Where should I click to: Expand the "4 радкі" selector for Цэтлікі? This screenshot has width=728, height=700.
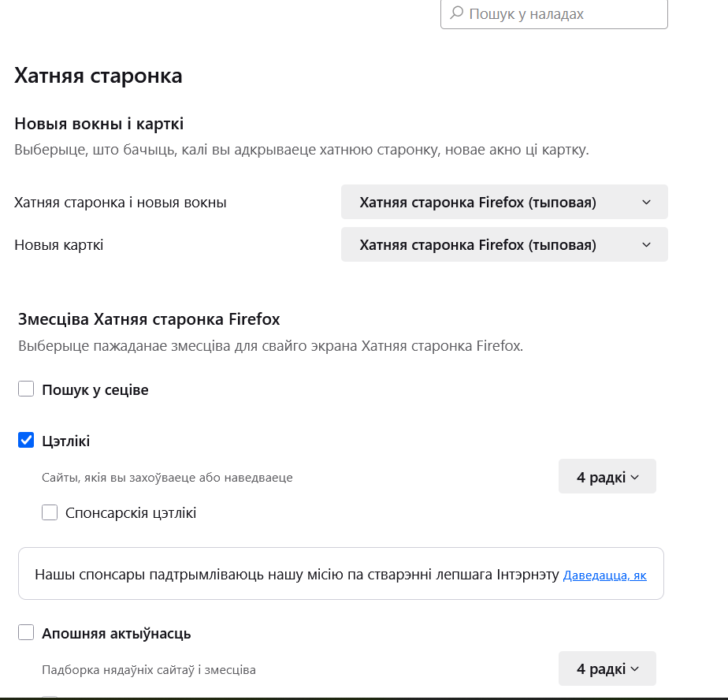(x=607, y=477)
